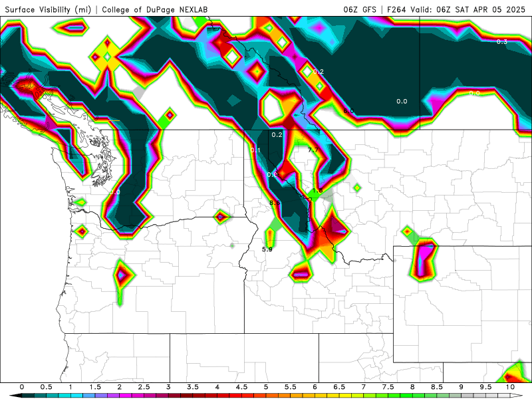
Task: Select the 4.5 tick label on the legend
Action: [x=241, y=387]
